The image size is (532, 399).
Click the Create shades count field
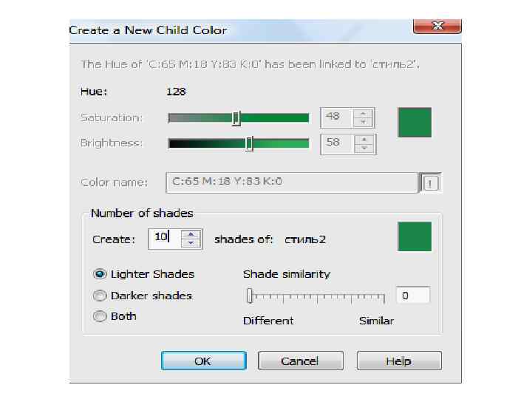tap(163, 238)
